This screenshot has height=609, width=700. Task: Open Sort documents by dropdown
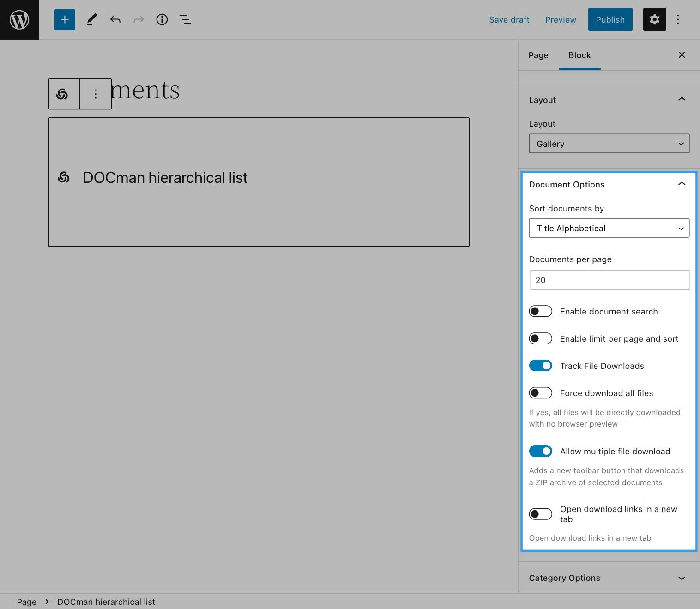point(609,229)
